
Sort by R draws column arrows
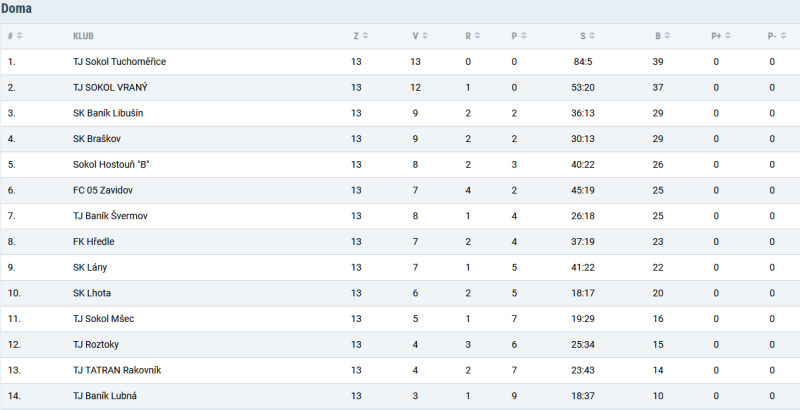(x=478, y=36)
